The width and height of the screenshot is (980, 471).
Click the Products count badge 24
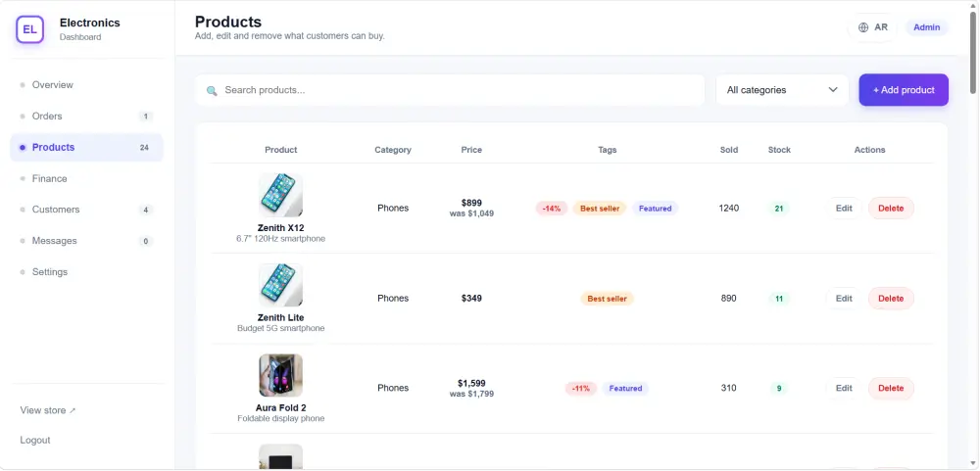tap(144, 148)
